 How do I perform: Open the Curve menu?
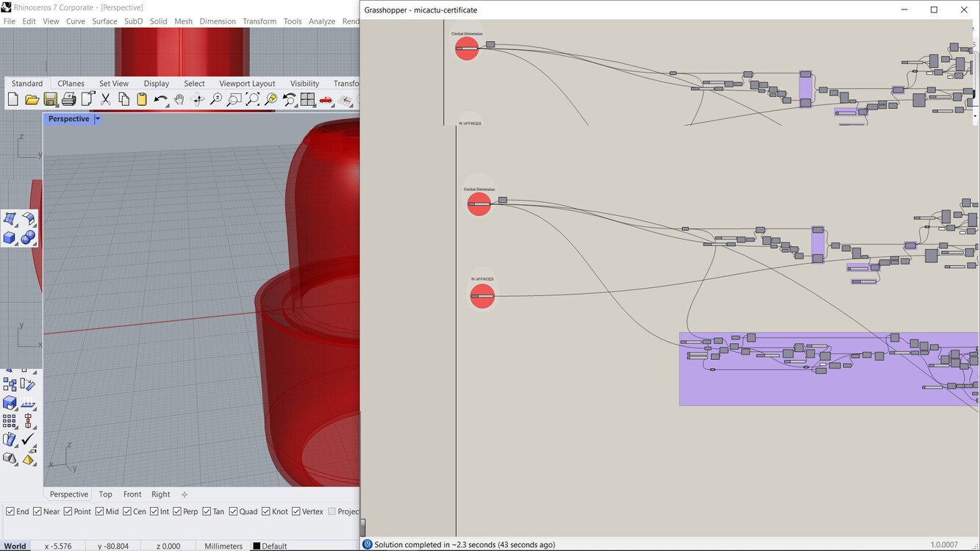[76, 21]
